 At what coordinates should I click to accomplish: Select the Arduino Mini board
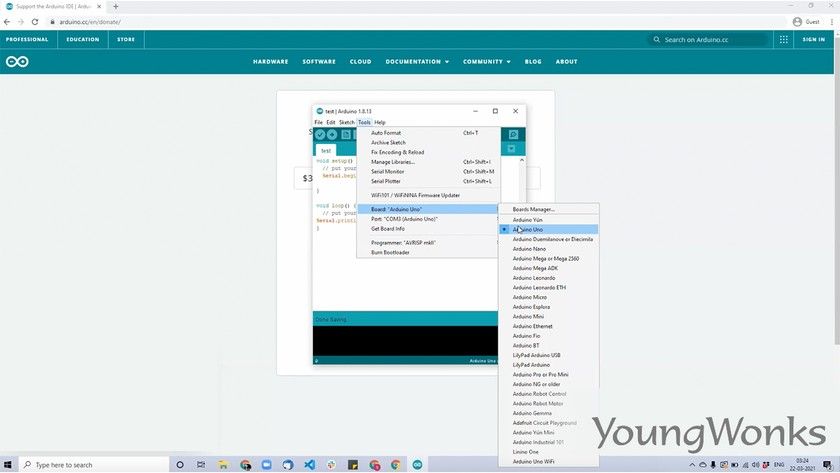pyautogui.click(x=549, y=317)
